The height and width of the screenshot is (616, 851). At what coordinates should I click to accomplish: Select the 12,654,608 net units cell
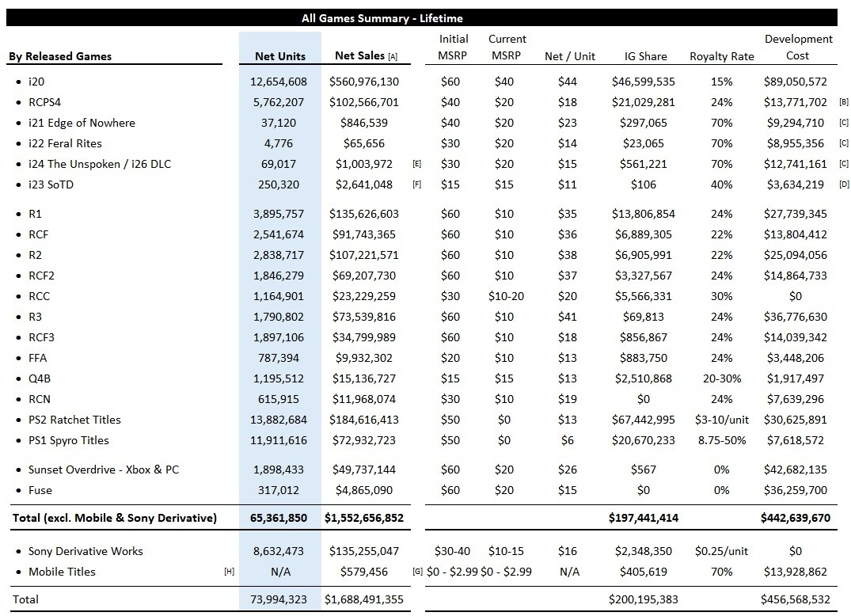tap(278, 82)
